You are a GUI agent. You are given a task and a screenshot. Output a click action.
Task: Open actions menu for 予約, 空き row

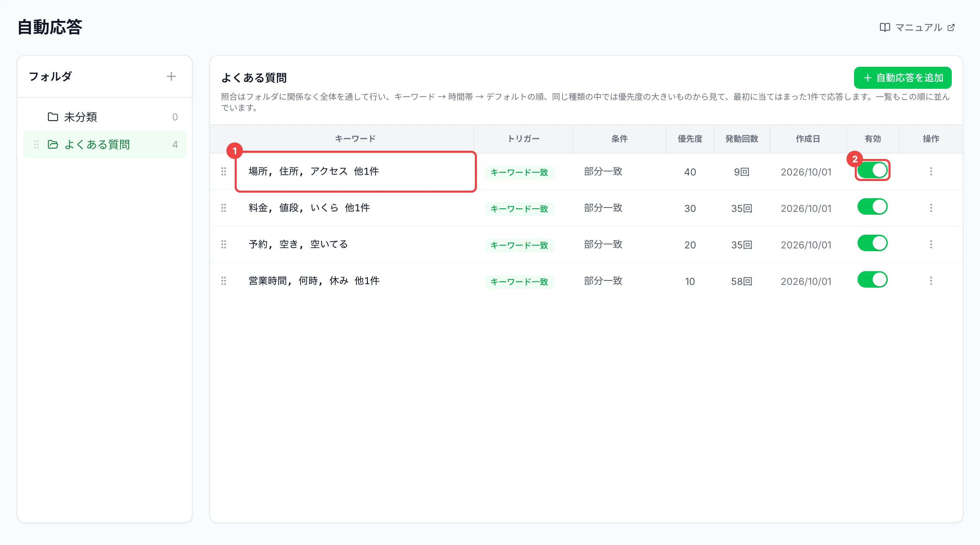[931, 245]
